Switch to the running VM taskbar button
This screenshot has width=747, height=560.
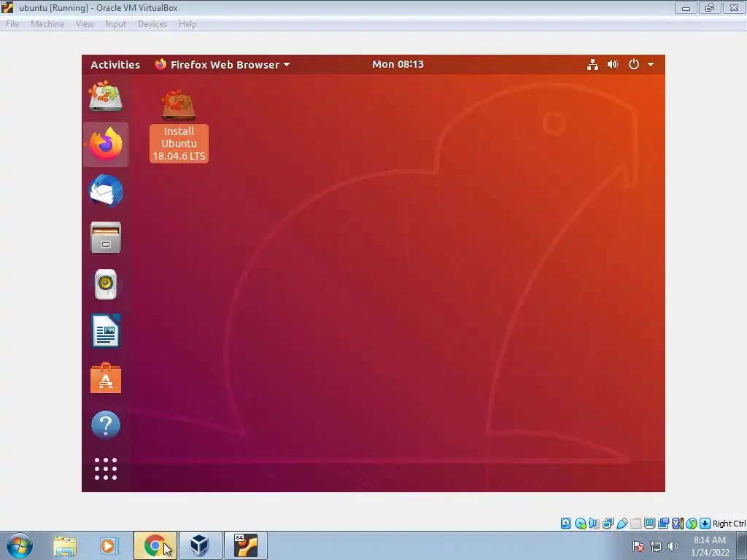coord(246,545)
